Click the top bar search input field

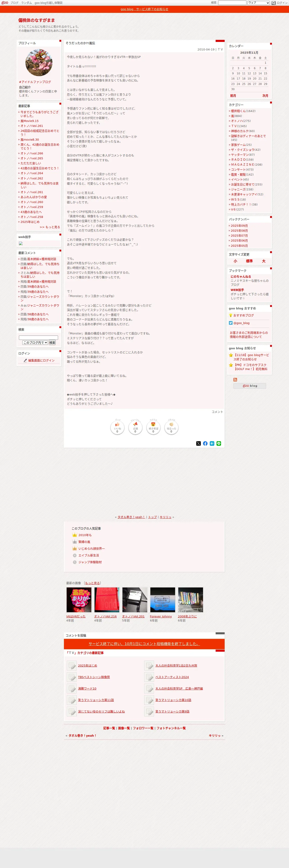coord(232,3)
